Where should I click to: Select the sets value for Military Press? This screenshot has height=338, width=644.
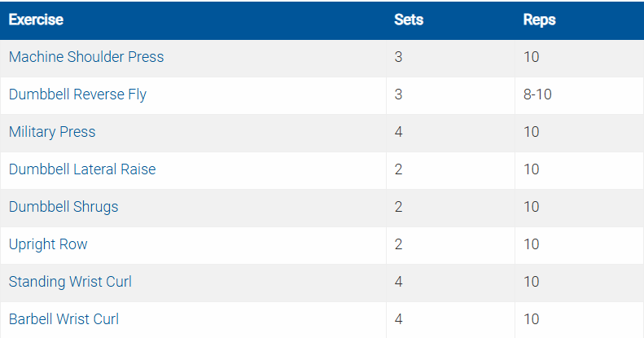pos(399,132)
